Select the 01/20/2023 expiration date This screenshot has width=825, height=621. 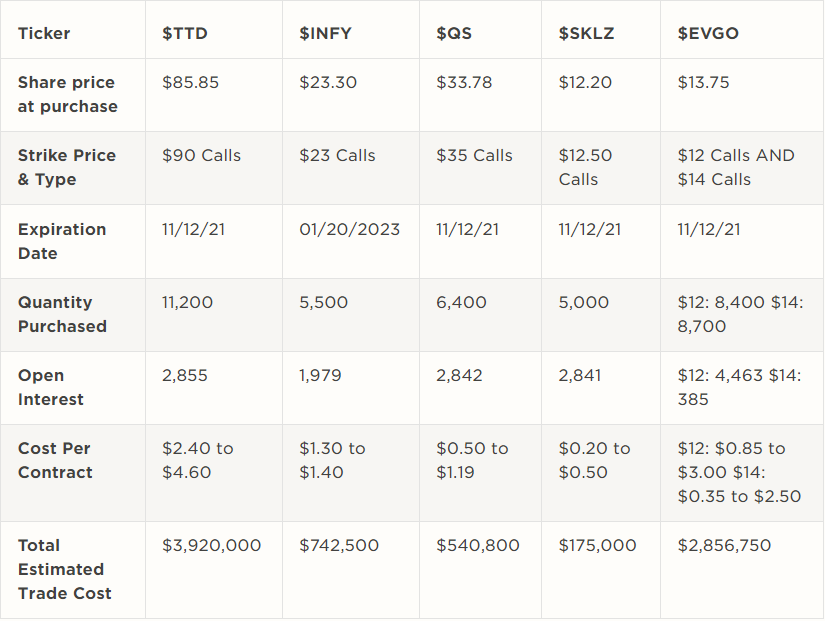(x=349, y=229)
